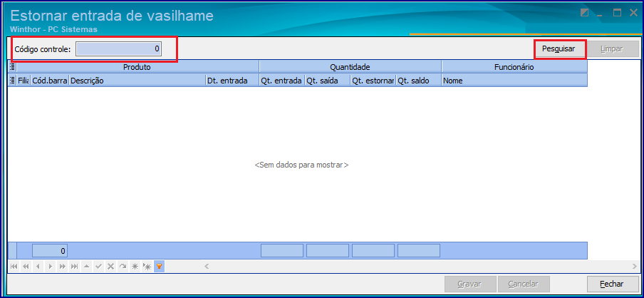Toggle the orange filter icon

(159, 267)
